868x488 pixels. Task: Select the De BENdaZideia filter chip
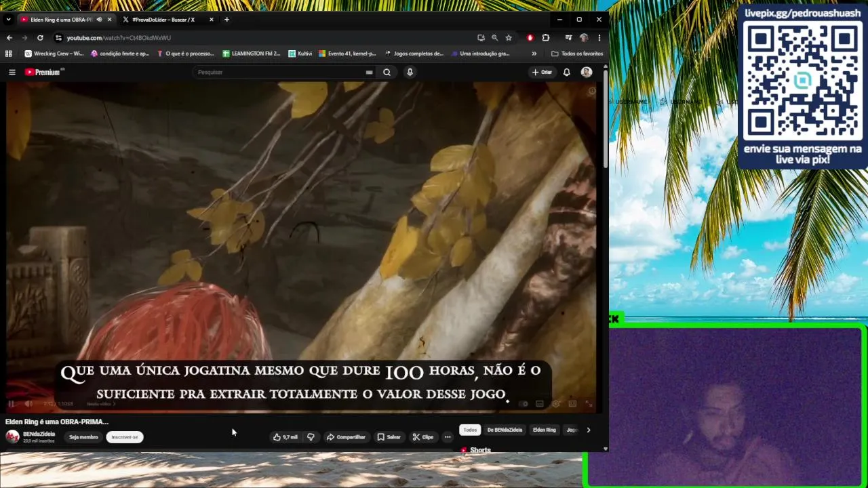pyautogui.click(x=505, y=430)
